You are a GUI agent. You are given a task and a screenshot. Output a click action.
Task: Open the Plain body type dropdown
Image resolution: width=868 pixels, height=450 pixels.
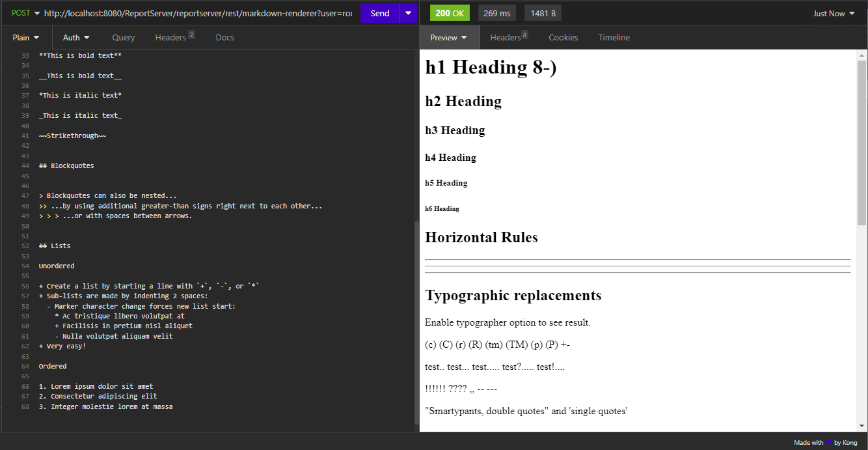pos(26,37)
